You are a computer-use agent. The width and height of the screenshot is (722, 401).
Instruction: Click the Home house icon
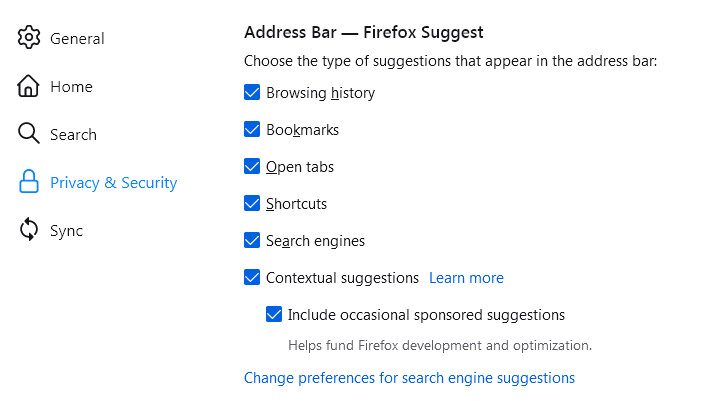[x=29, y=87]
